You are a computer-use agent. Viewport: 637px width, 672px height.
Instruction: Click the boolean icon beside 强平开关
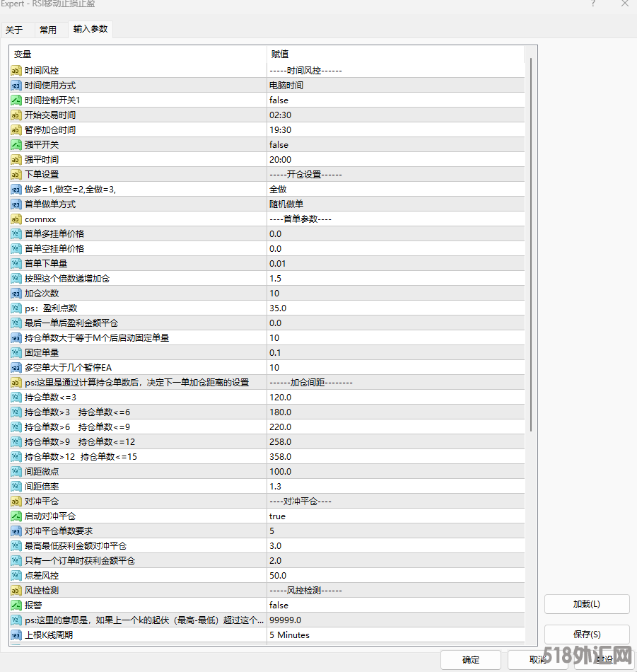click(16, 145)
